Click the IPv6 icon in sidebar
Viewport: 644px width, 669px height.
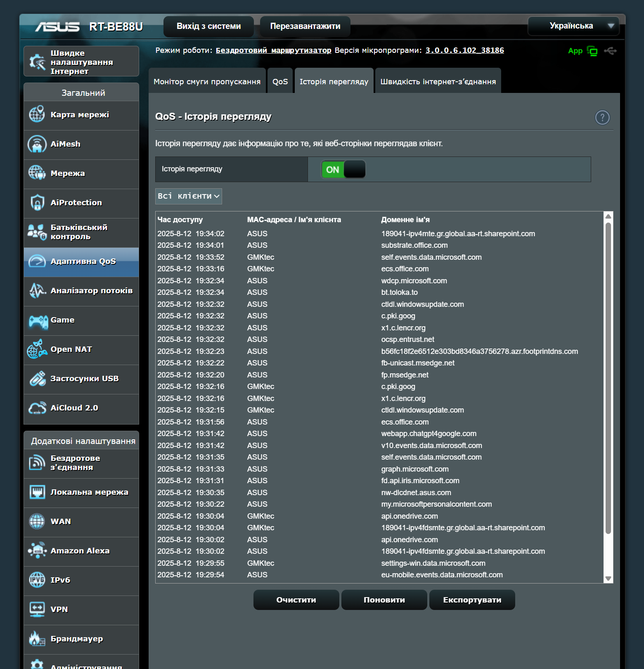click(37, 580)
